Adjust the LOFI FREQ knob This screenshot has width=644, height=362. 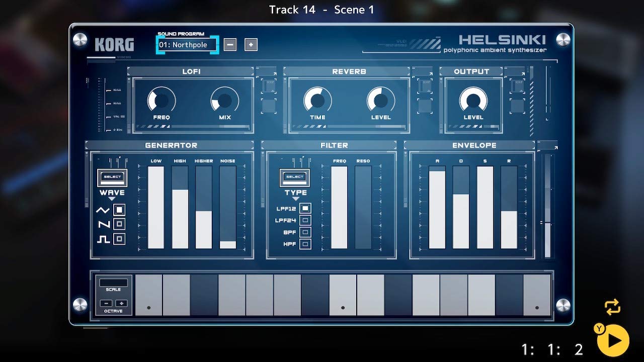pyautogui.click(x=162, y=100)
